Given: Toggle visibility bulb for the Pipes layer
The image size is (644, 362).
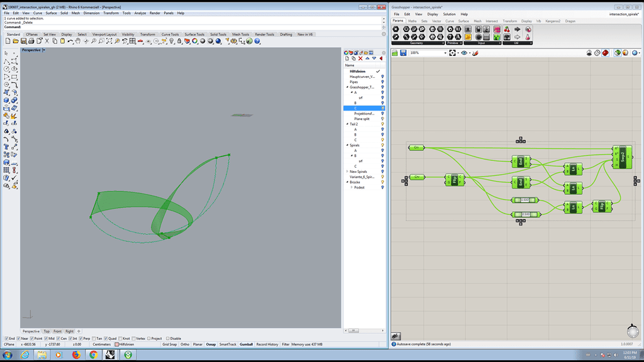Looking at the screenshot, I should [x=382, y=82].
